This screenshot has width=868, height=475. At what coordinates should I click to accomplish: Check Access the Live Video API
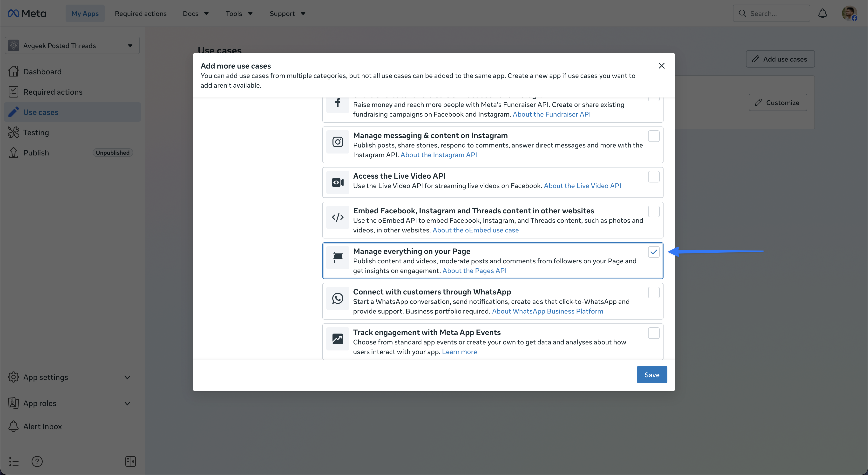(x=654, y=176)
